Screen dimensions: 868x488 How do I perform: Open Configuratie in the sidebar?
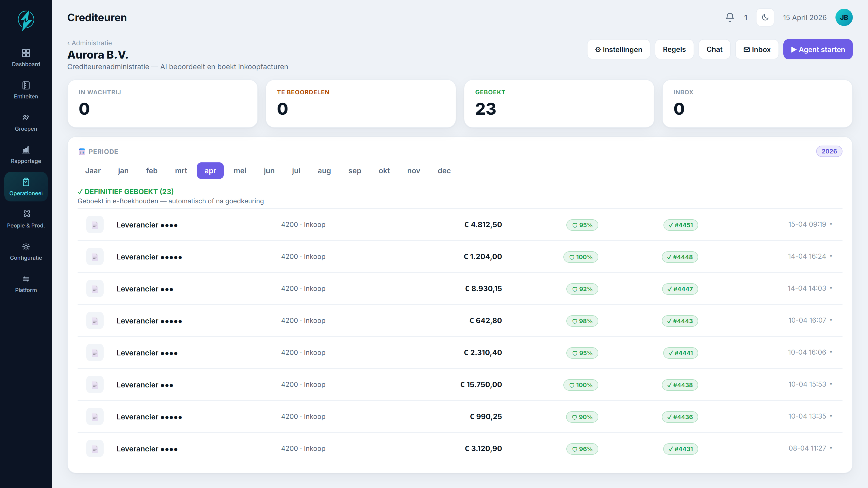pyautogui.click(x=26, y=252)
